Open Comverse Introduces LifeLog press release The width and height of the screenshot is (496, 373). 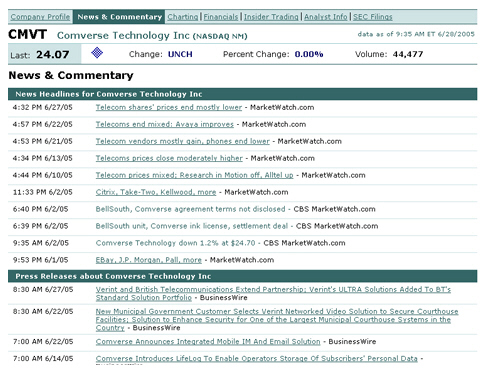click(256, 359)
